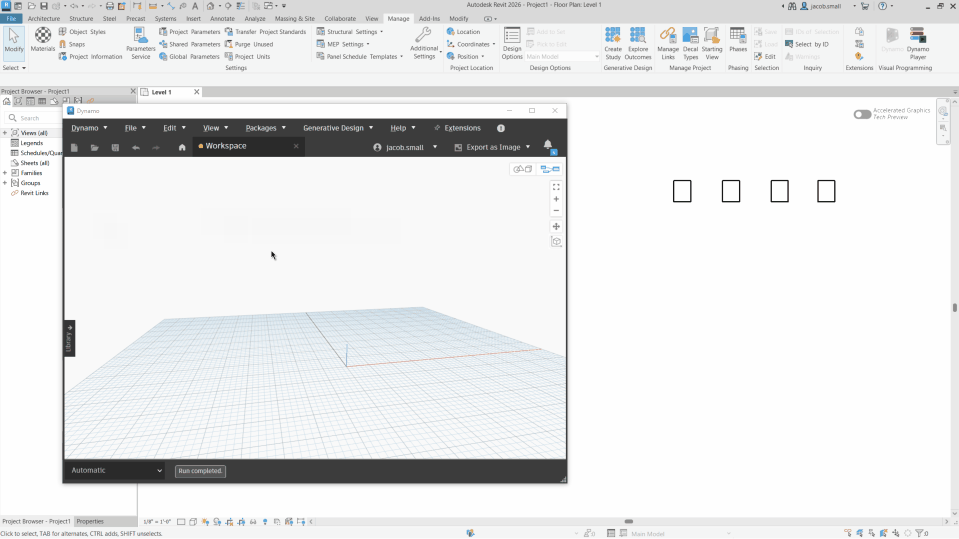959x539 pixels.
Task: Expand the Dynamo Library side panel
Action: 69,338
